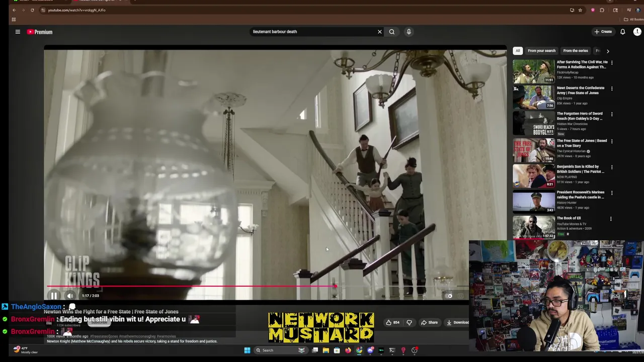The image size is (644, 362).
Task: Click the browser forward arrow
Action: pos(23,10)
